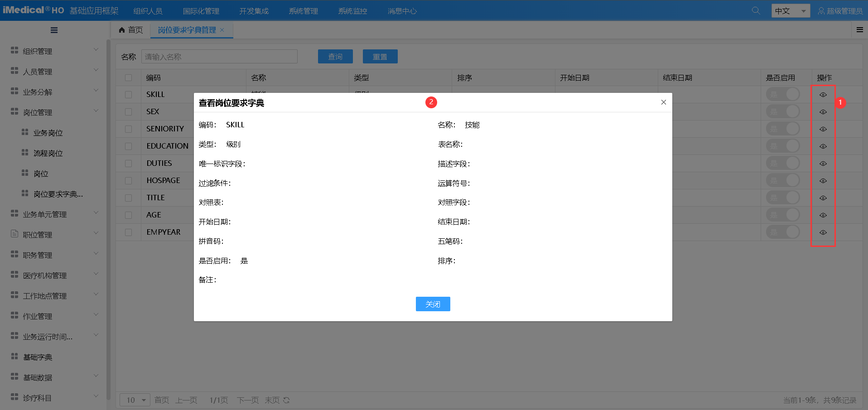View the TITLE dictionary entry
868x410 pixels.
pos(823,198)
